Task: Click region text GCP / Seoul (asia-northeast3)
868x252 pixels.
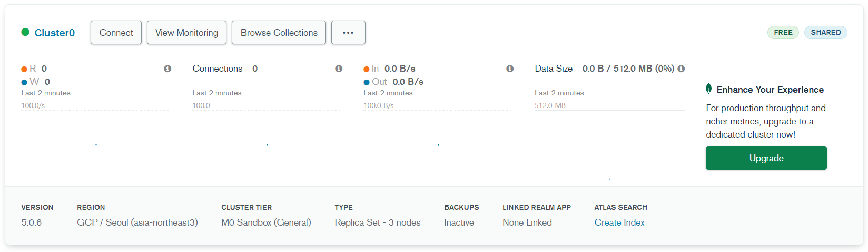Action: coord(137,222)
